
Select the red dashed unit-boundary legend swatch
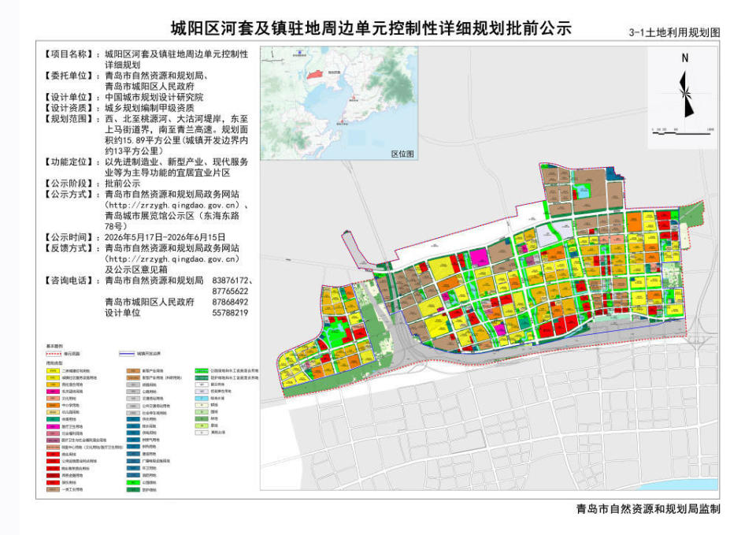(54, 354)
